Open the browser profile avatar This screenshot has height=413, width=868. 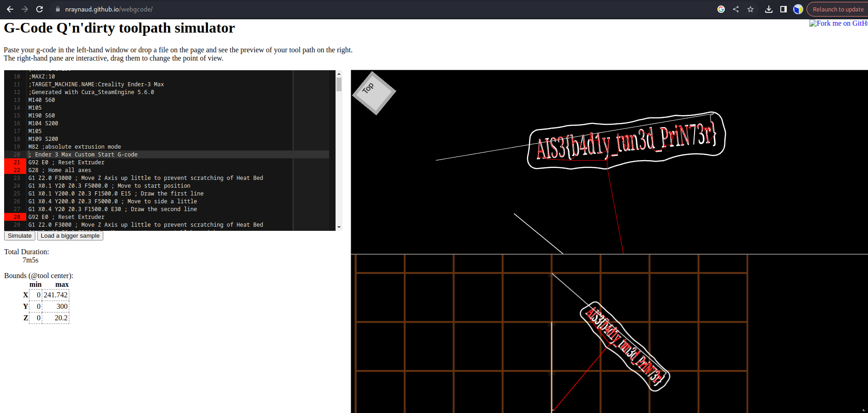[x=798, y=9]
